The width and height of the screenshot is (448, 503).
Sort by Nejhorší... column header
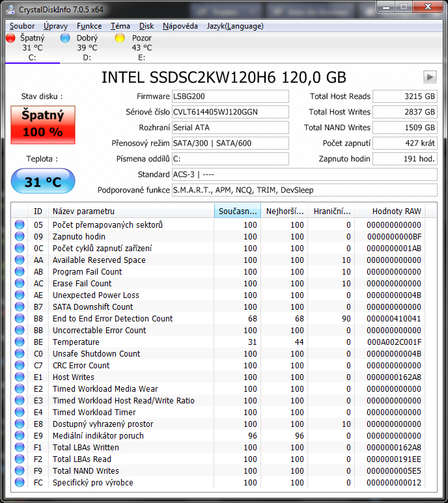tap(285, 211)
